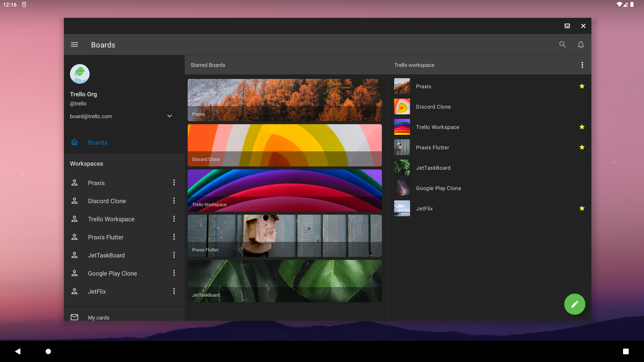Open Discord Clone in Trello workspace list
The image size is (644, 362).
tap(490, 107)
